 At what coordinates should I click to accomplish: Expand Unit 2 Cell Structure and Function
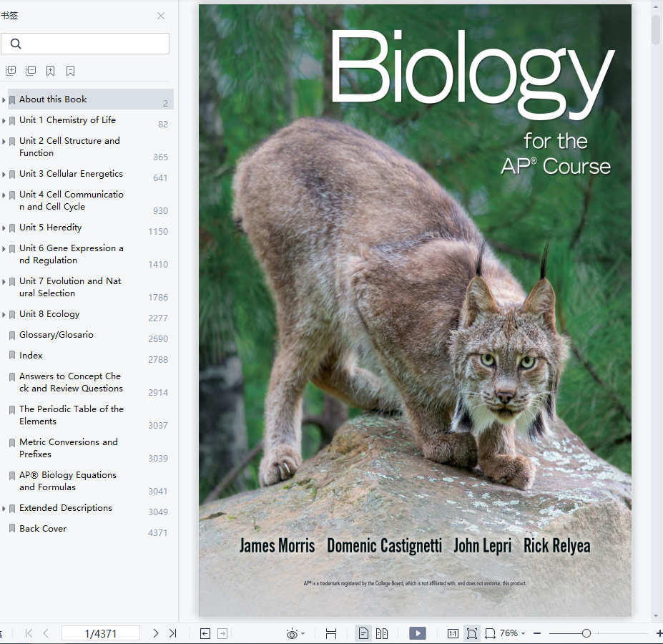pyautogui.click(x=4, y=142)
